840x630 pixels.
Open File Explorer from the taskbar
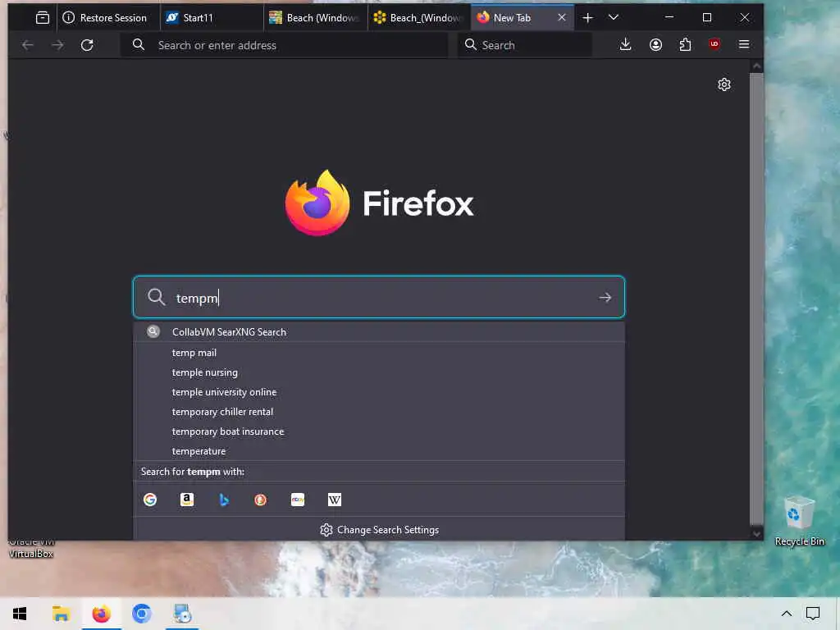(61, 614)
